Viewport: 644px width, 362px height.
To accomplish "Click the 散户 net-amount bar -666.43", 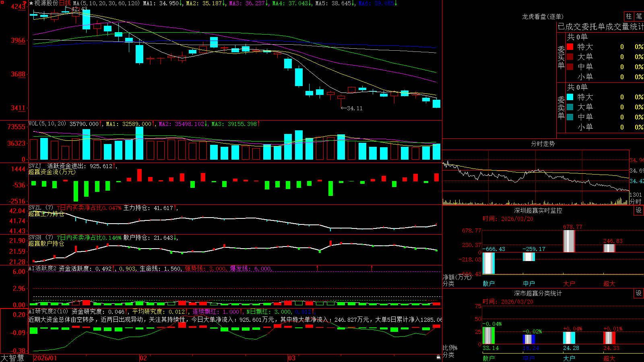I will tap(489, 263).
